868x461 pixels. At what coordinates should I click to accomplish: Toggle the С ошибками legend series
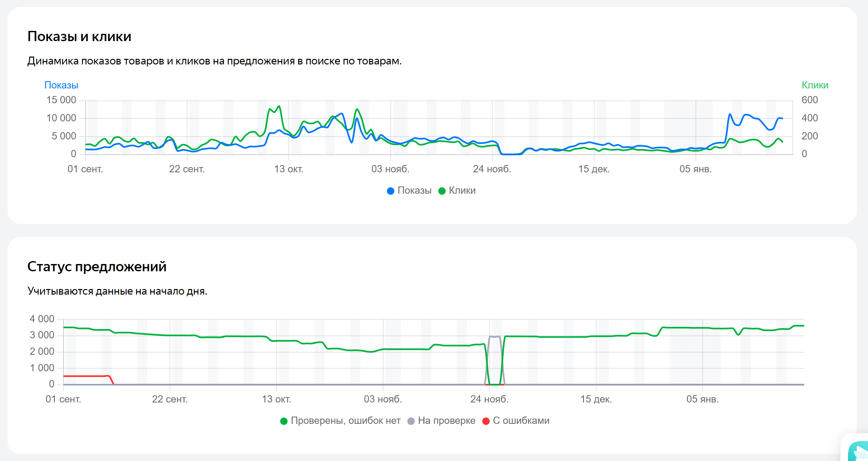tap(516, 421)
